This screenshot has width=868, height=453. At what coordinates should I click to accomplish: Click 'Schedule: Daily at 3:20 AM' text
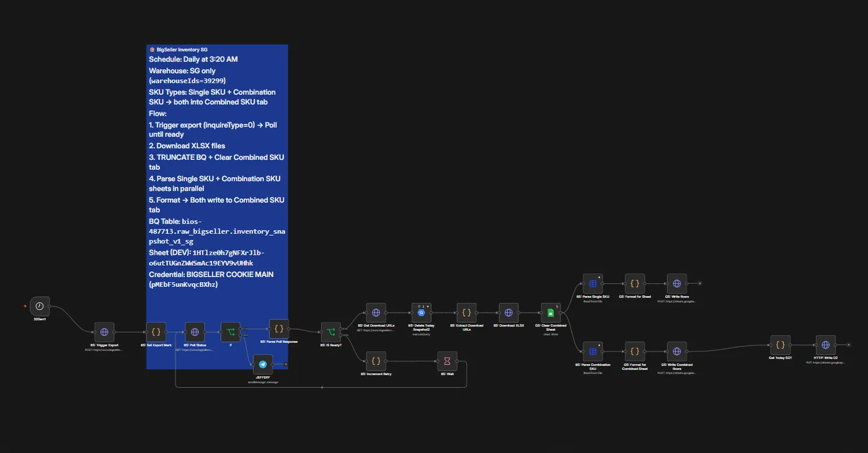click(x=193, y=59)
